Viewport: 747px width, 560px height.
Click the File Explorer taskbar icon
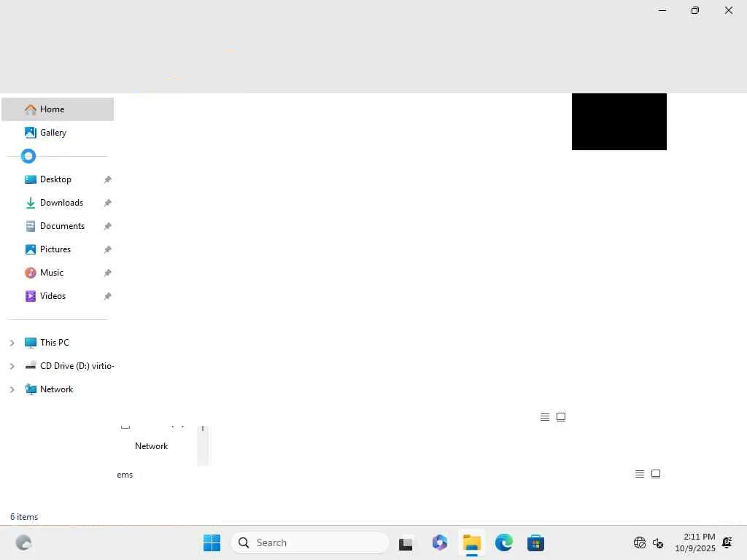pos(472,542)
